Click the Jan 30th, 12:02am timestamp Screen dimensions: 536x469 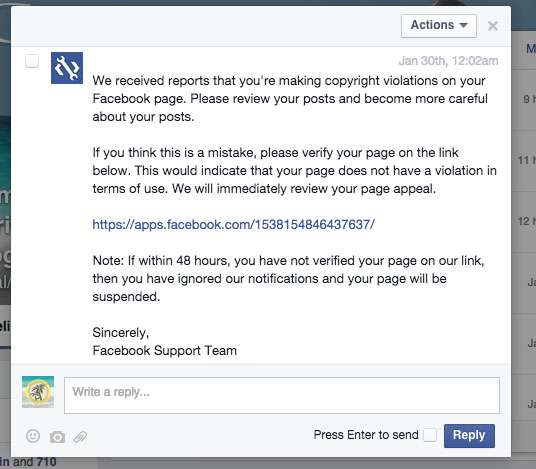tap(448, 61)
